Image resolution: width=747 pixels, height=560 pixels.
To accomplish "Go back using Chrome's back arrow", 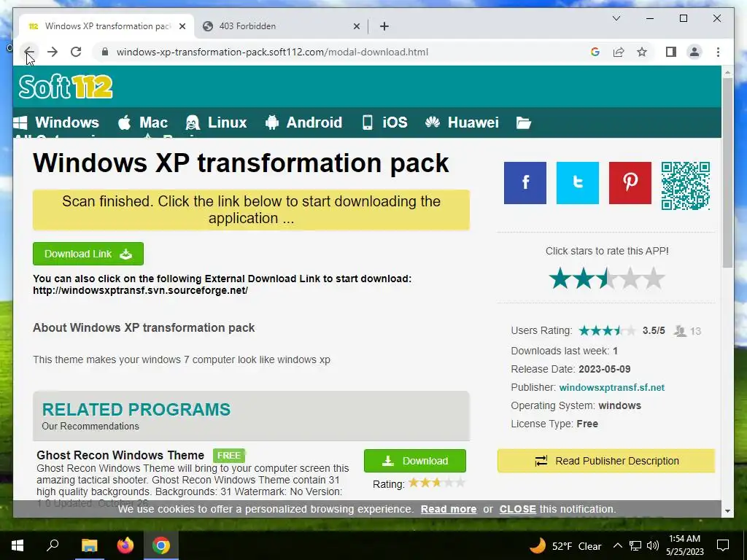I will coord(29,52).
